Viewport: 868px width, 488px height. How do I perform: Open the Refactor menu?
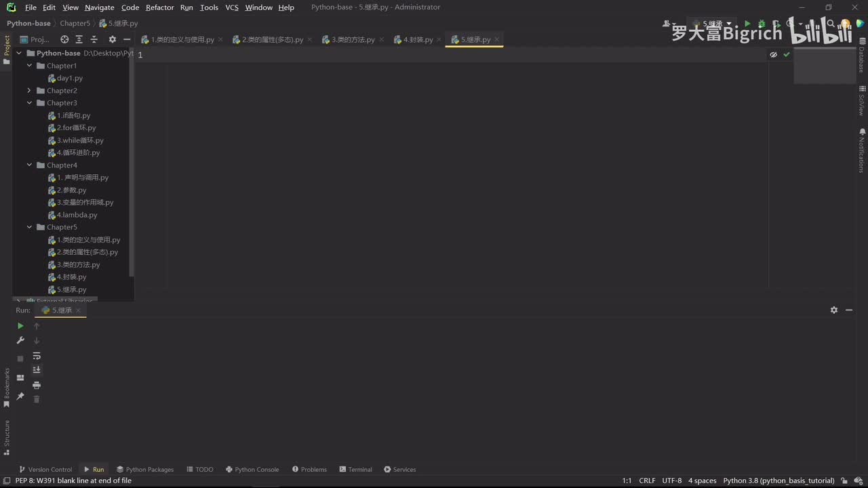point(160,7)
